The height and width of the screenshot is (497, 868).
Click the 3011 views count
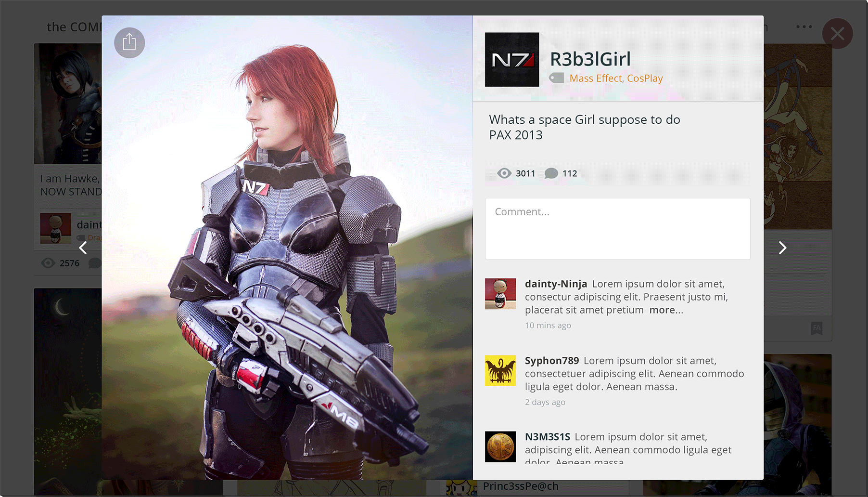point(525,173)
